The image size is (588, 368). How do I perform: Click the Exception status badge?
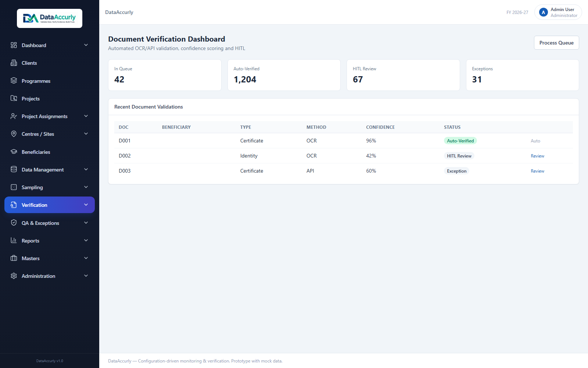[x=456, y=171]
